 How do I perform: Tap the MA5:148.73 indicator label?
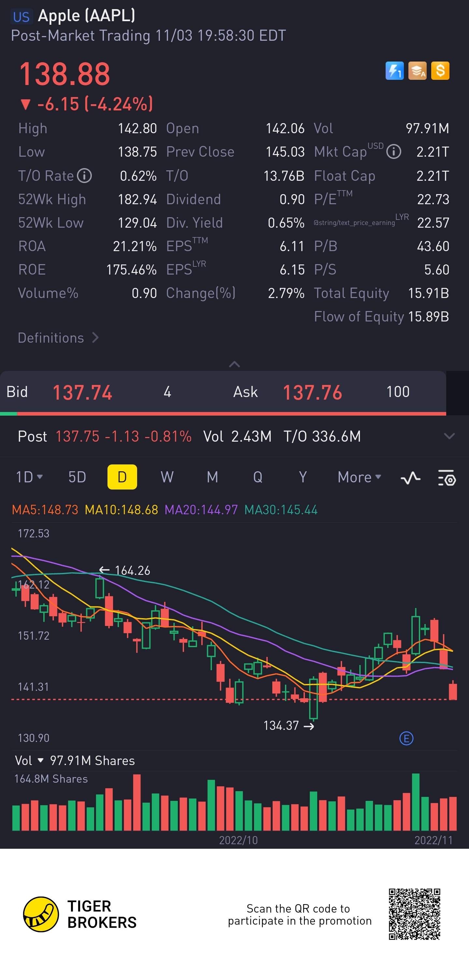(x=45, y=510)
